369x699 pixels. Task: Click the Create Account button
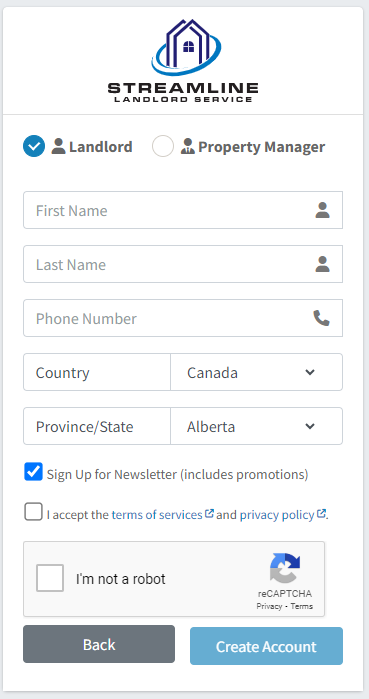pos(266,646)
